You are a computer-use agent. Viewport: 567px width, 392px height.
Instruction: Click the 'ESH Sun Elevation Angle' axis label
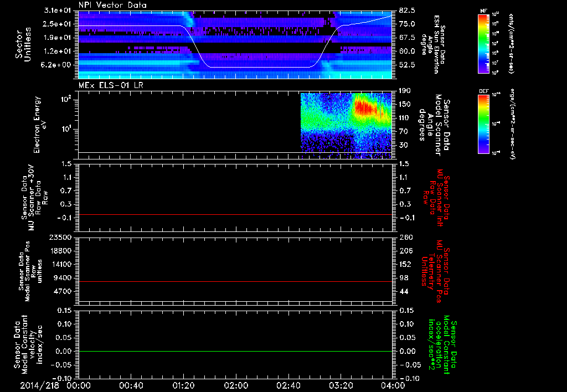(x=434, y=44)
